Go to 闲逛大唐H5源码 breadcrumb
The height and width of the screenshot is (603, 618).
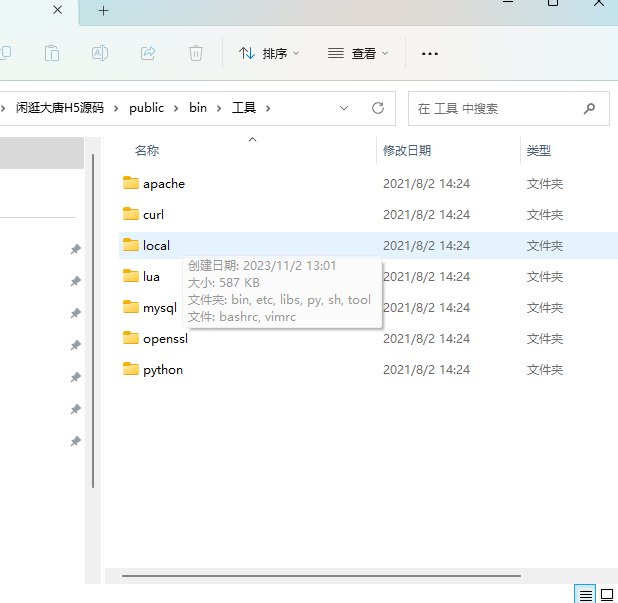[60, 108]
